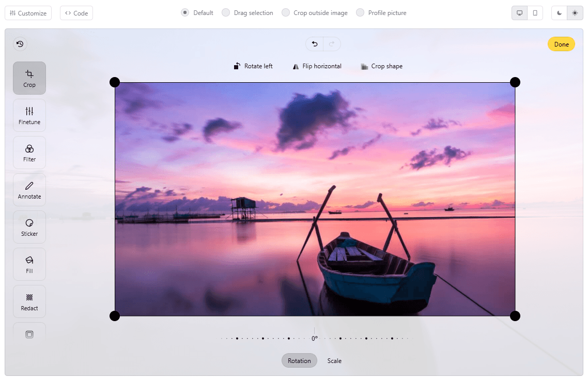This screenshot has width=588, height=378.
Task: Open the Scale tab
Action: pyautogui.click(x=334, y=360)
